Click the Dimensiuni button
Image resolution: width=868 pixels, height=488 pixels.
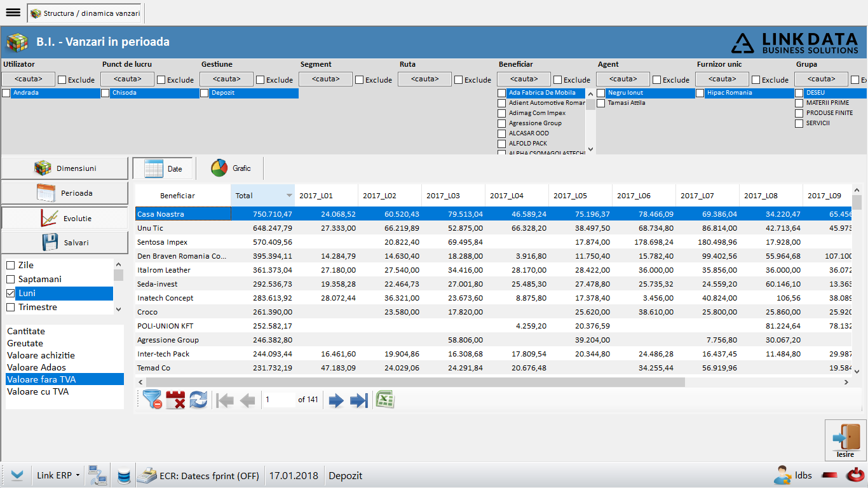click(x=65, y=168)
